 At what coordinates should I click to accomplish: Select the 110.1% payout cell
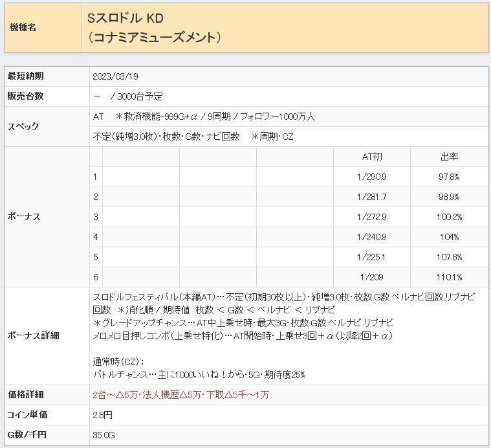click(449, 277)
